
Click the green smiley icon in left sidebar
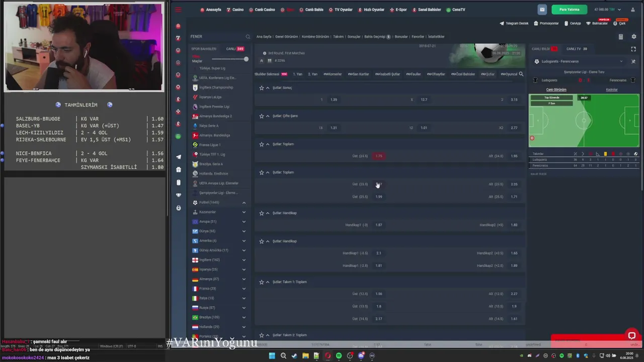[x=178, y=136]
